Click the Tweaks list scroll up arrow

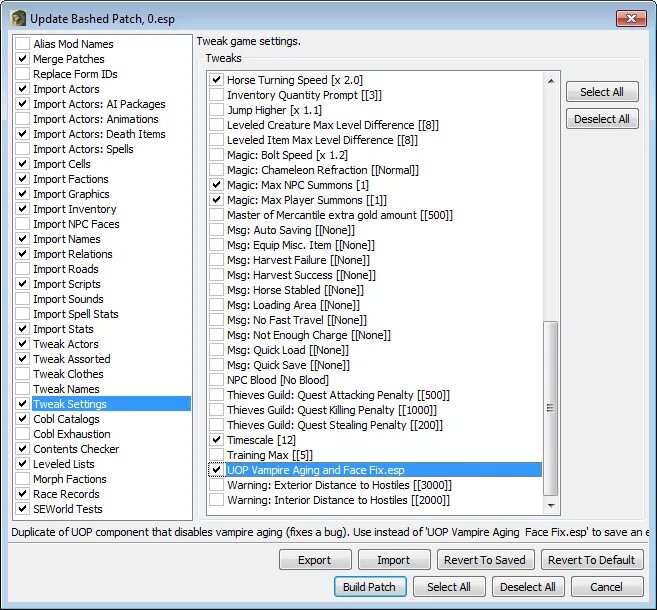[551, 81]
